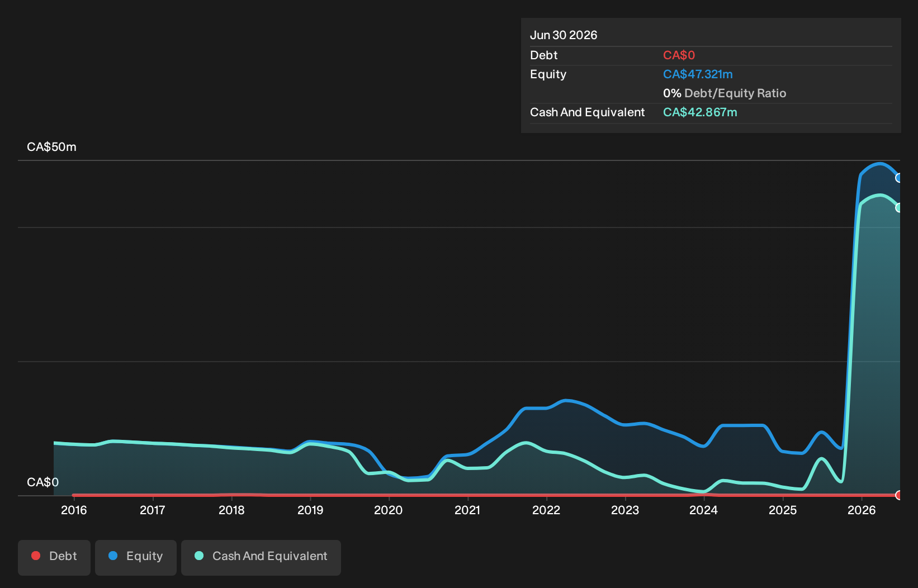Click the Debt row label in tooltip
The height and width of the screenshot is (588, 918).
click(544, 55)
